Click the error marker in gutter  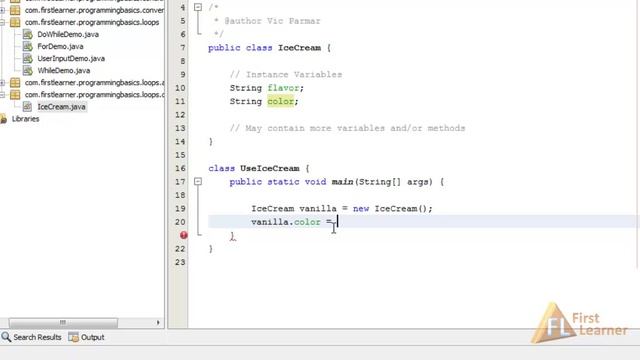click(x=183, y=235)
